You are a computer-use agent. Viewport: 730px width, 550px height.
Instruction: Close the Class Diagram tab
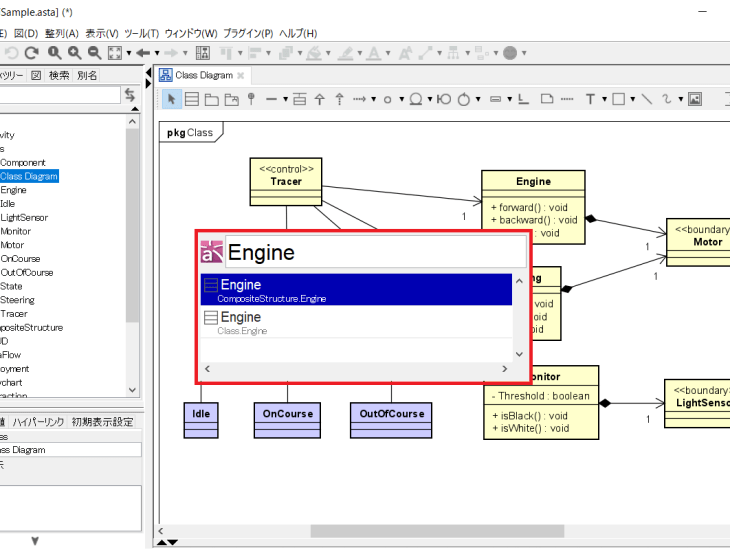[x=241, y=75]
